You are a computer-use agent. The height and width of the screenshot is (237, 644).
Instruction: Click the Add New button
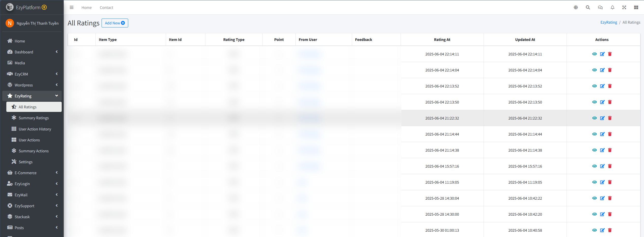115,23
